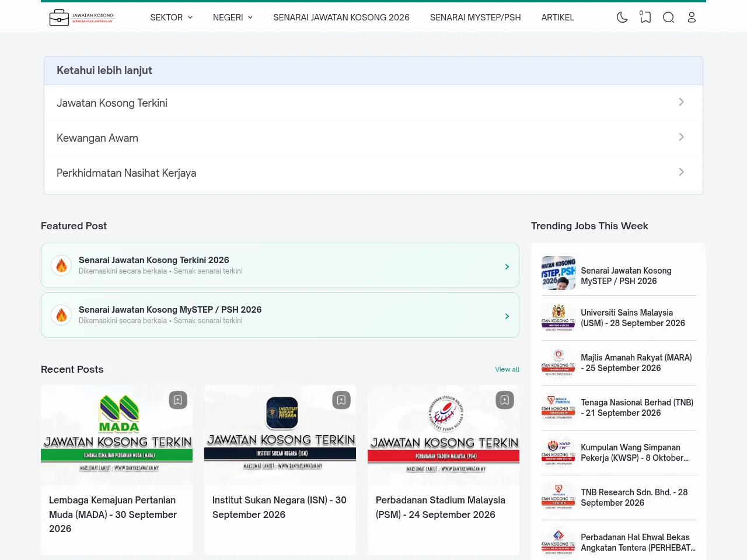The image size is (747, 560).
Task: Click the chevron on the Jawatan Kosong Terkini row
Action: point(681,102)
